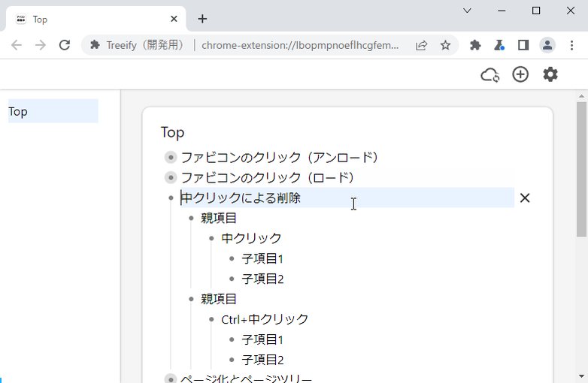Bookmark this page with star icon

click(445, 45)
